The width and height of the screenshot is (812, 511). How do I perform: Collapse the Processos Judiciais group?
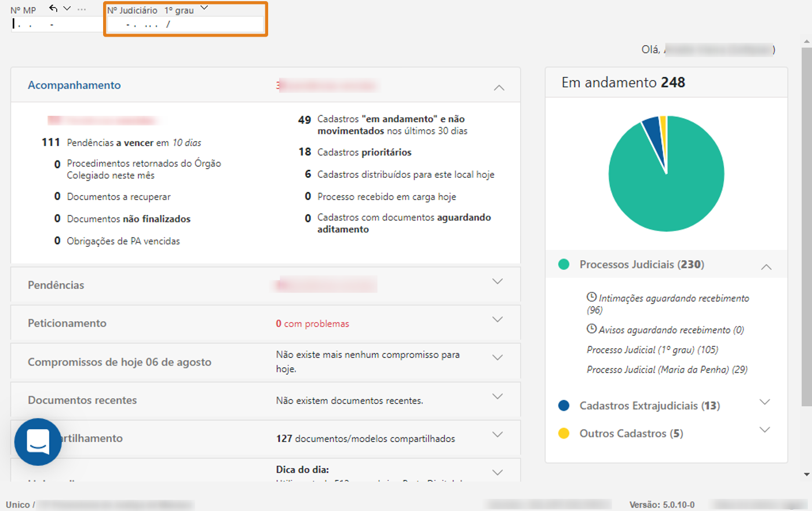tap(766, 267)
